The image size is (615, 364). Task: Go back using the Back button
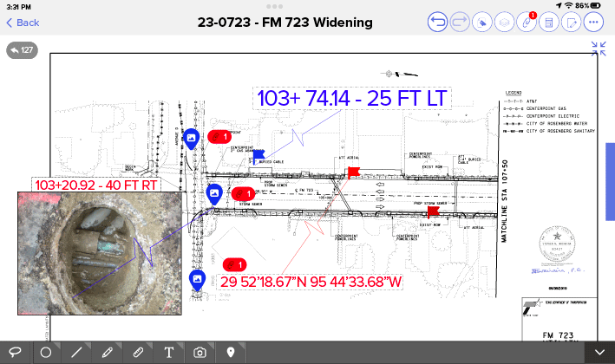click(x=23, y=23)
